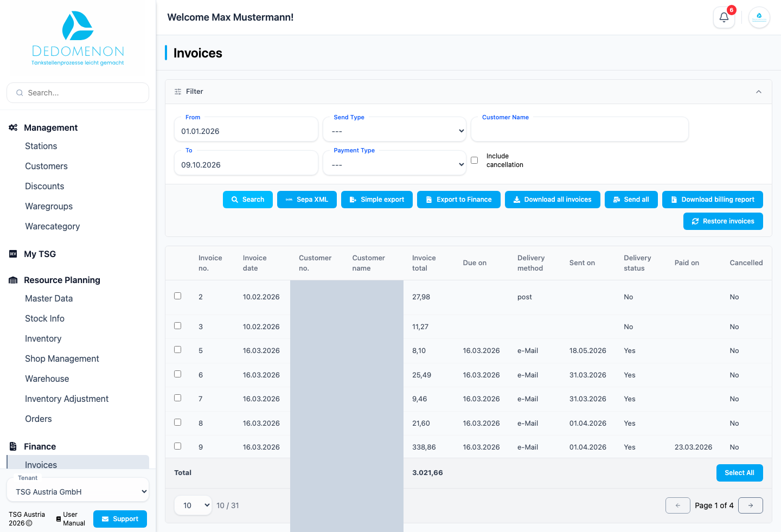This screenshot has height=532, width=781.
Task: Click the Select All button
Action: (739, 473)
